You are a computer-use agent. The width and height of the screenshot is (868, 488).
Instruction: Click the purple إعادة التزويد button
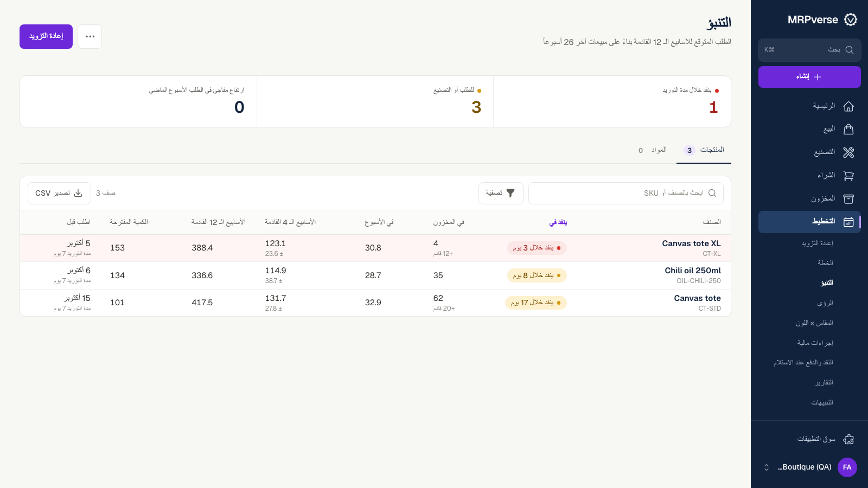pos(46,36)
